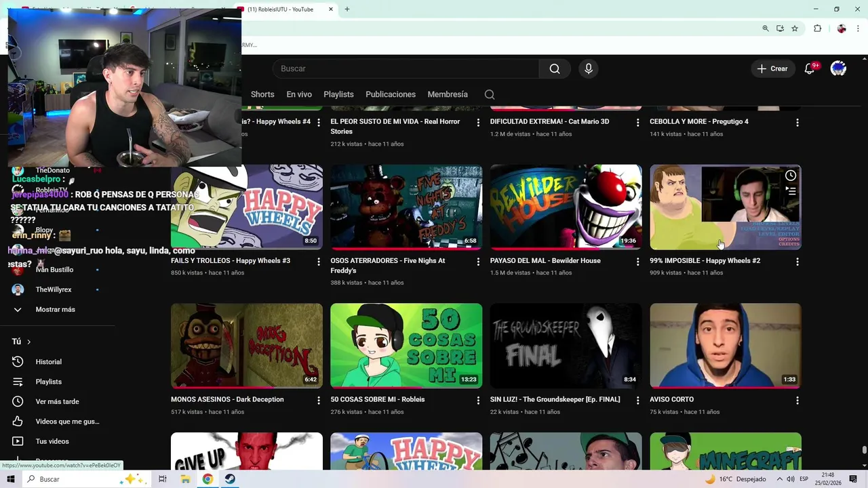Click Chrome zoom magnifier in address bar
Viewport: 868px width, 488px height.
[x=766, y=28]
